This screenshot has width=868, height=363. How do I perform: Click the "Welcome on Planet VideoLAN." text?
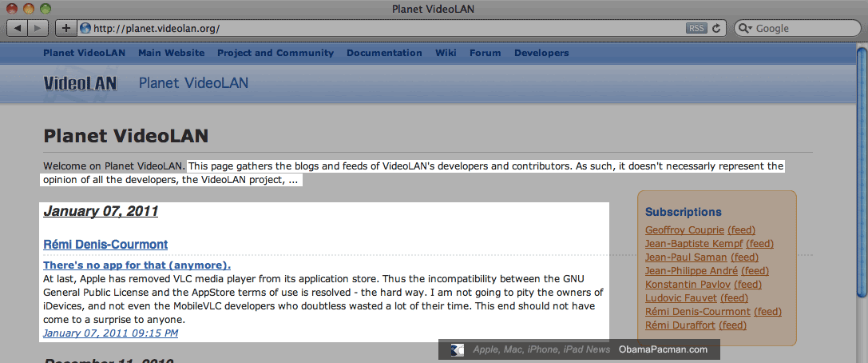point(114,166)
